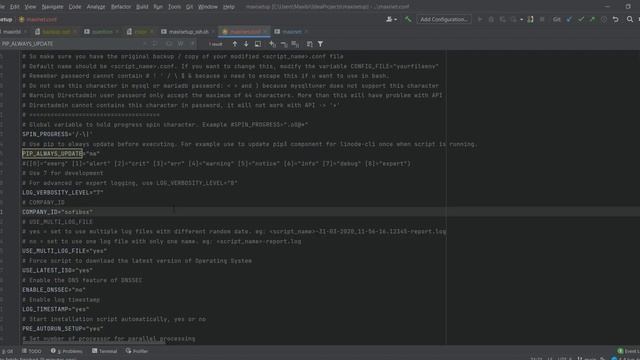Image resolution: width=640 pixels, height=360 pixels.
Task: Open the Problems tool window
Action: 67,351
